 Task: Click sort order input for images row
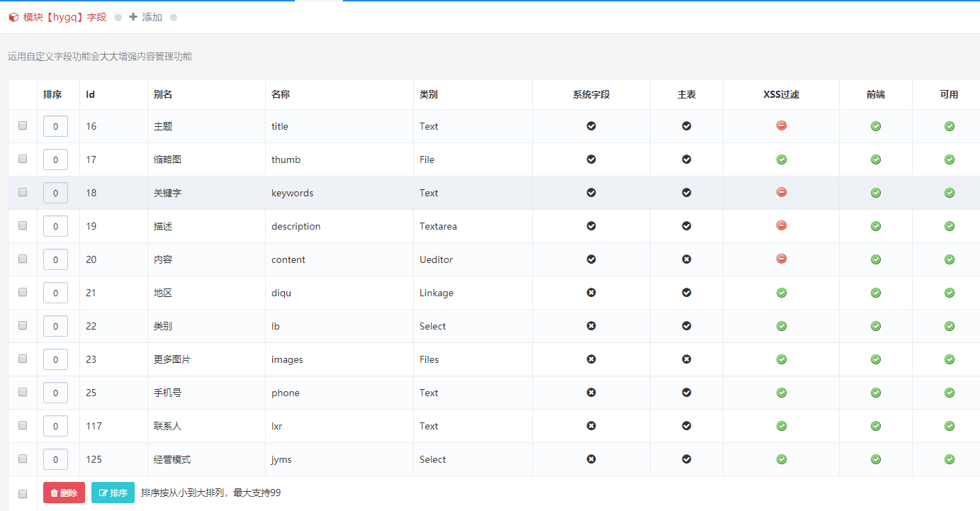55,359
